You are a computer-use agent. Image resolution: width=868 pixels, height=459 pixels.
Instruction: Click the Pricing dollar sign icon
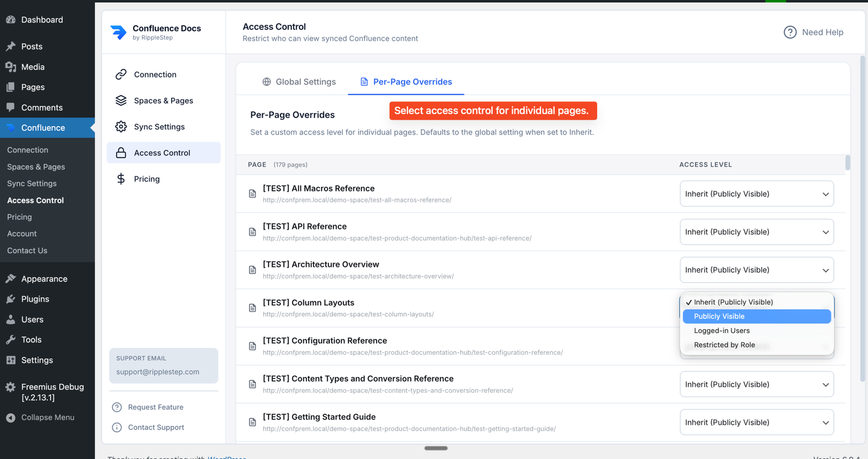(121, 178)
